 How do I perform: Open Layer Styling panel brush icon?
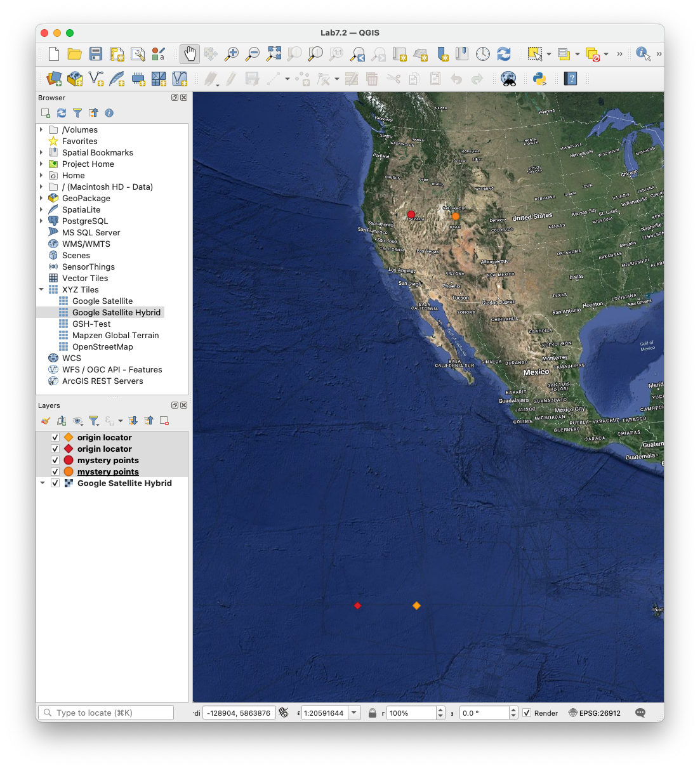click(x=46, y=421)
